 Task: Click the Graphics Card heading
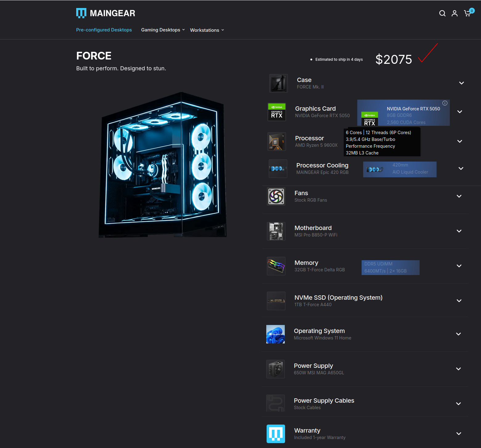(x=315, y=109)
